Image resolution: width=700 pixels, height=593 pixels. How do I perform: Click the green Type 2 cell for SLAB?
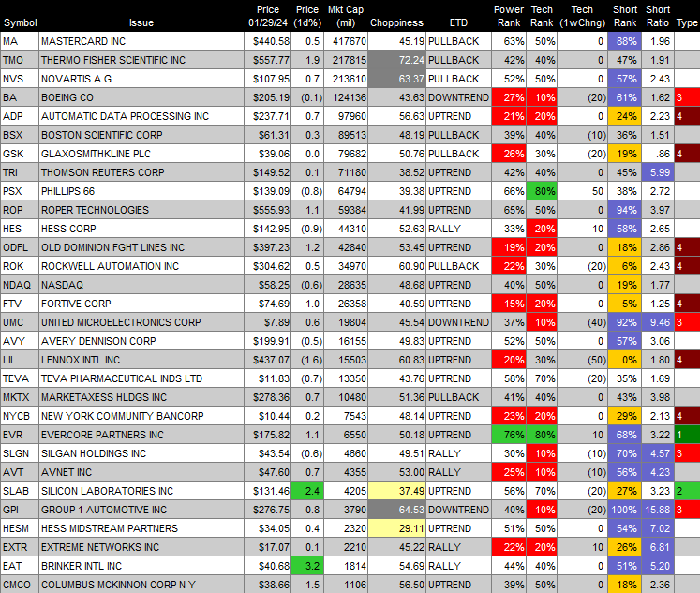[687, 491]
